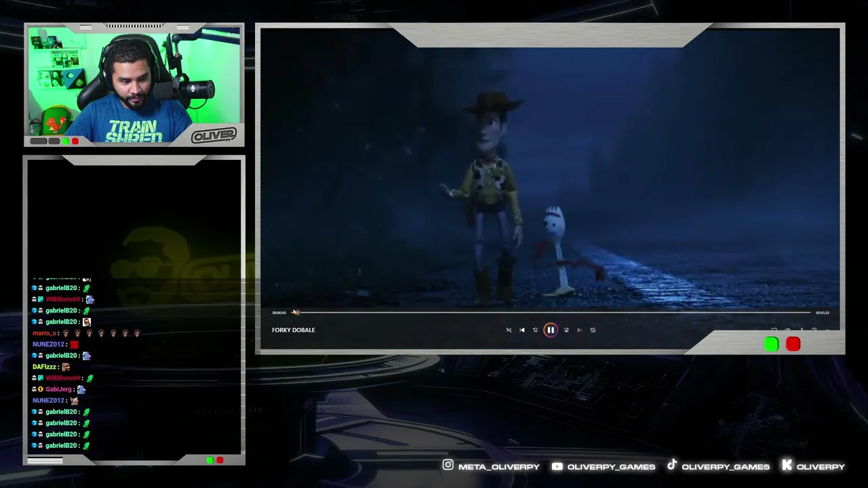The image size is (868, 488).
Task: Click the total duration 00:01:25 label
Action: pos(822,312)
